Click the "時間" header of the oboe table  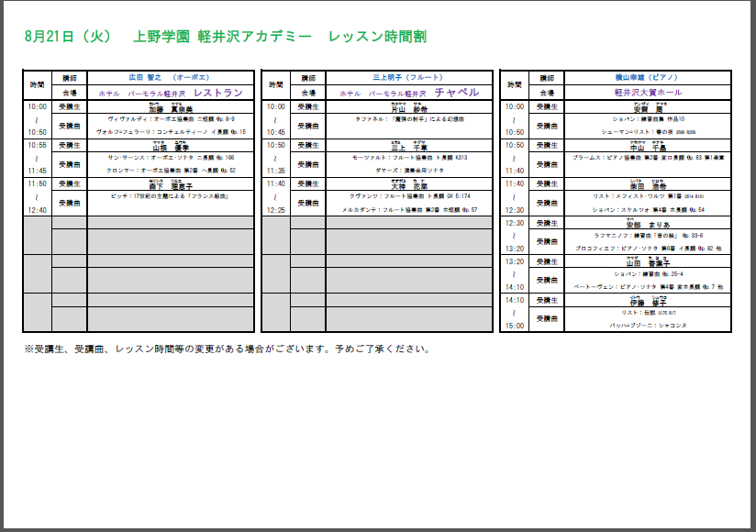(x=37, y=84)
